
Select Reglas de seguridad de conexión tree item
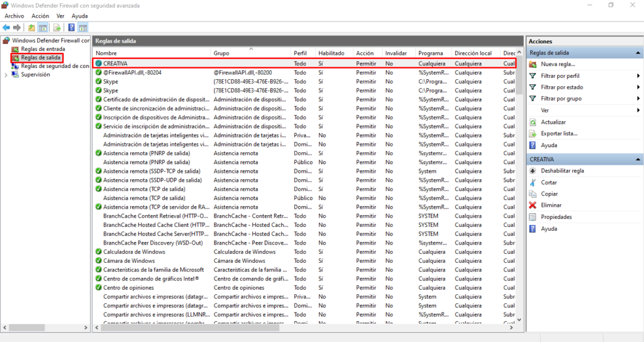tap(55, 66)
